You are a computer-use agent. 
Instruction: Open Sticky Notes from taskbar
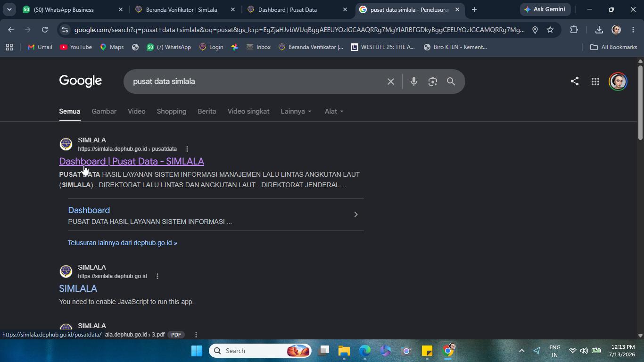coord(427,351)
